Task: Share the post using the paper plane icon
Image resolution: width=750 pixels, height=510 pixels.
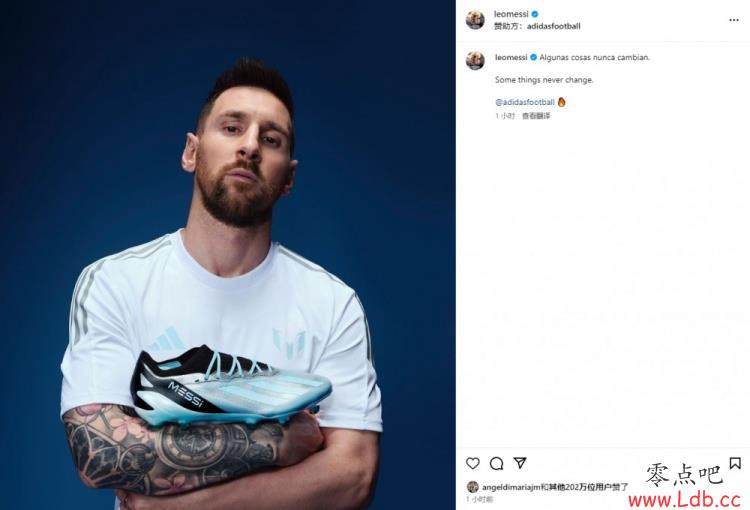Action: coord(520,463)
